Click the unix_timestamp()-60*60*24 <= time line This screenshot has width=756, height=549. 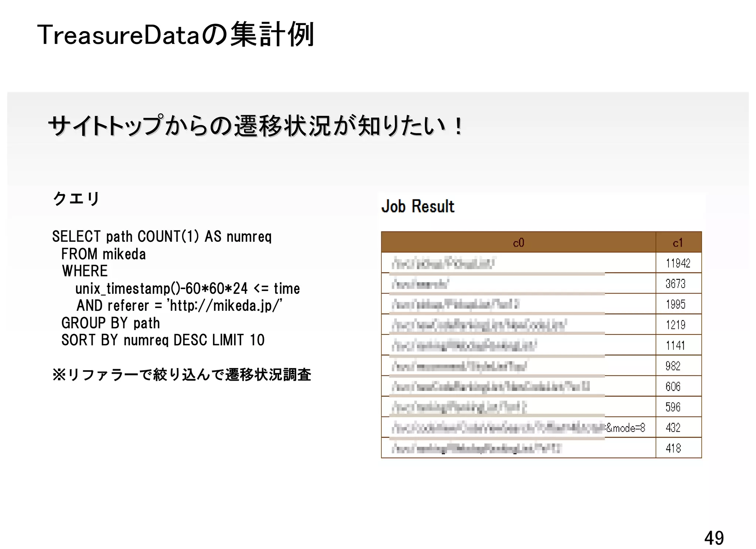click(188, 288)
